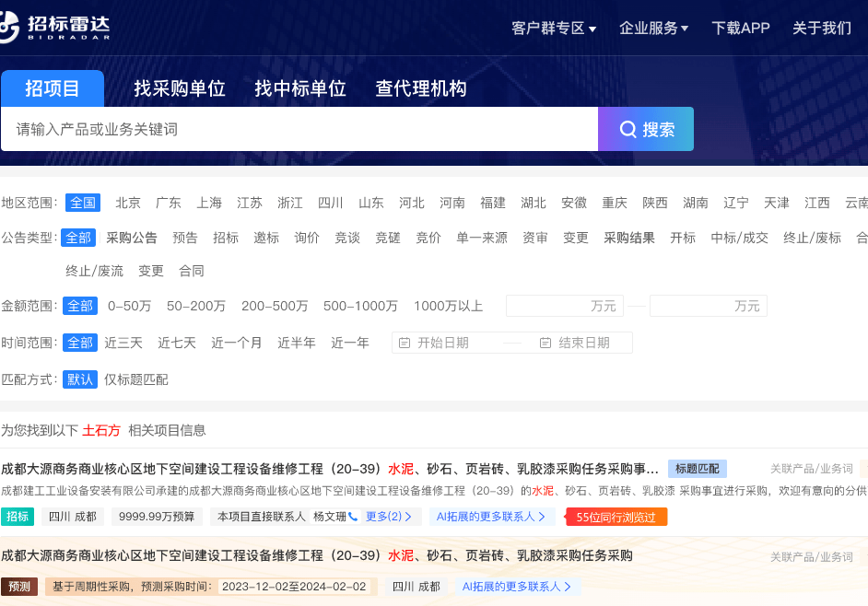Filter announcement type by 招标

click(226, 238)
